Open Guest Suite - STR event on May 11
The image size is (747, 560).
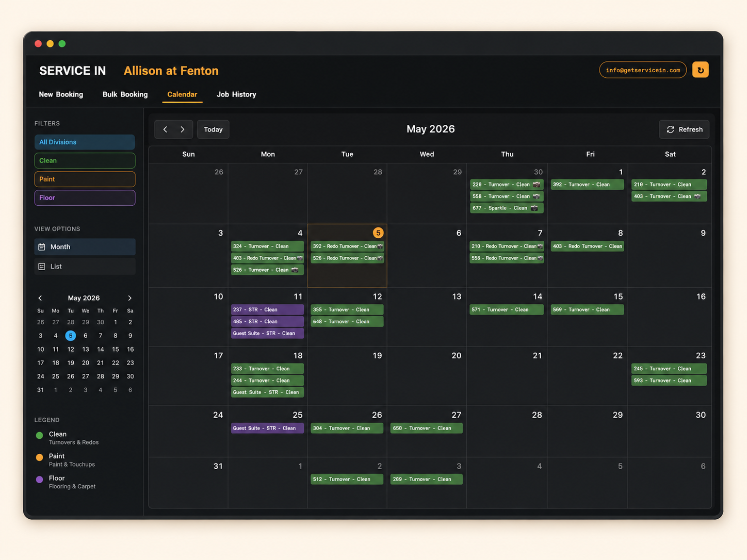click(x=267, y=334)
